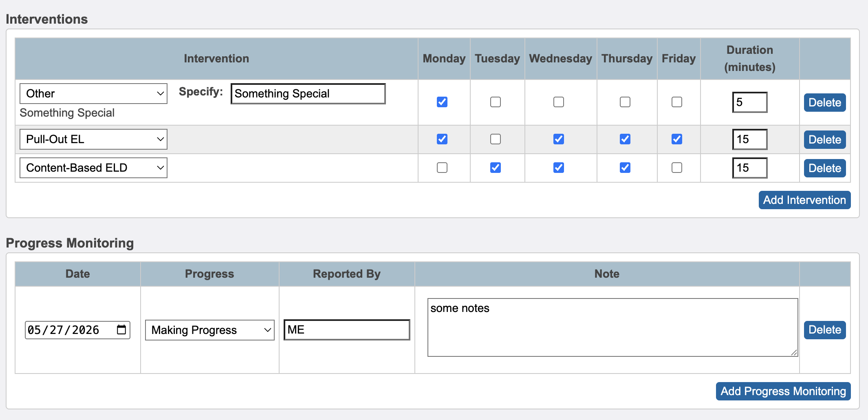Click the Specify: label
The height and width of the screenshot is (420, 868).
201,92
